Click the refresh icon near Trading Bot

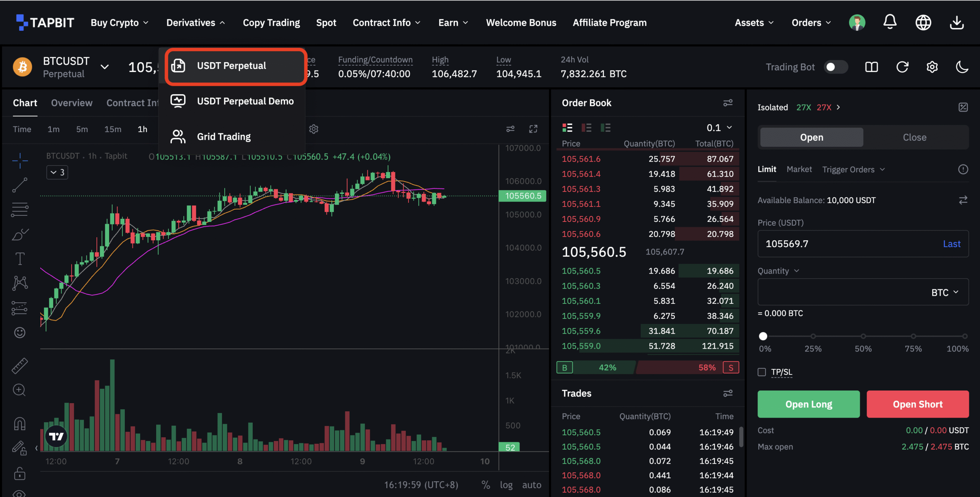[x=902, y=67]
